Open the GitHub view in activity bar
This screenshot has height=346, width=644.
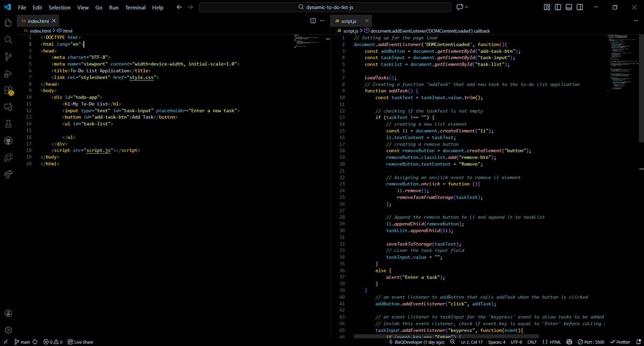click(x=8, y=141)
